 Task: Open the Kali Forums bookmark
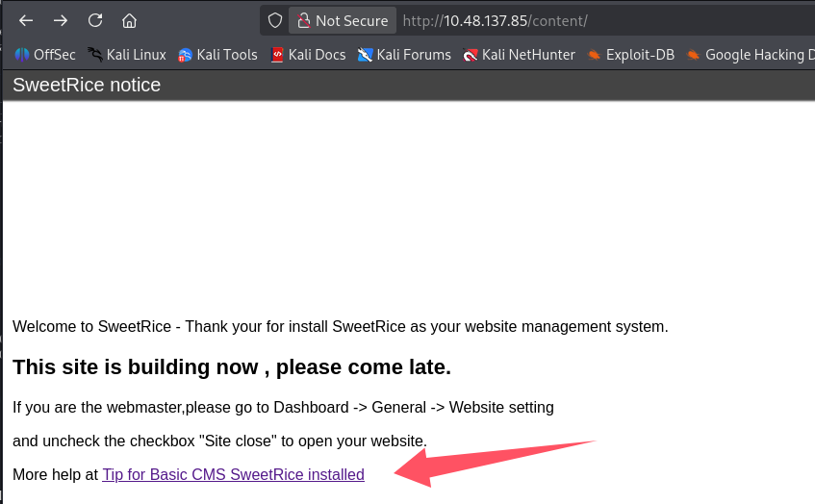(404, 55)
